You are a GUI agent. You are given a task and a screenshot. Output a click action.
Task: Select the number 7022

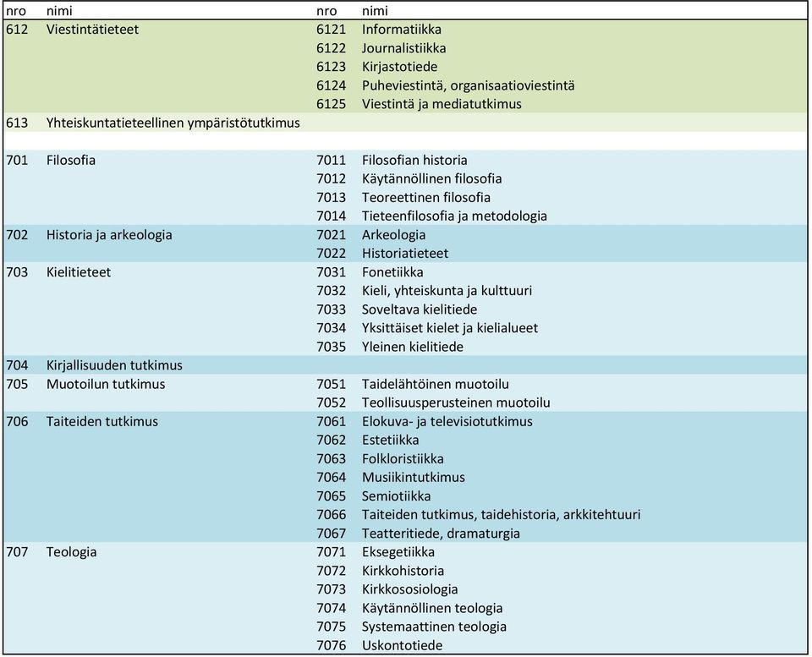click(331, 253)
